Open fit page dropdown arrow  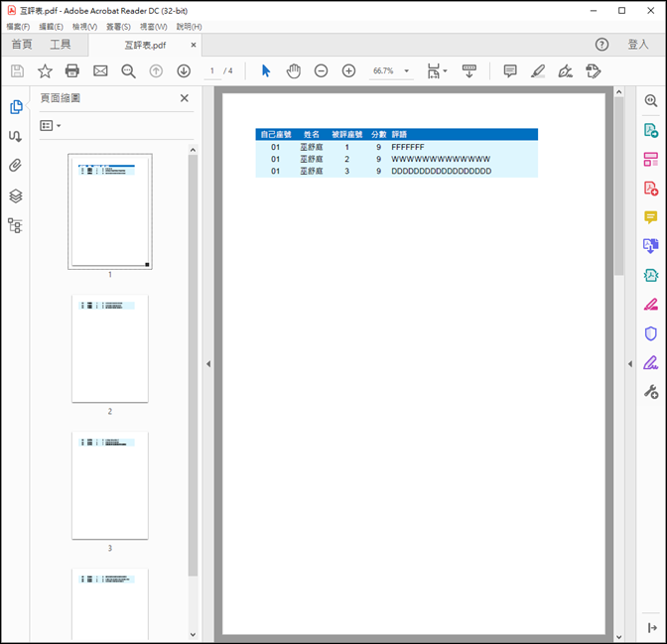tap(445, 71)
